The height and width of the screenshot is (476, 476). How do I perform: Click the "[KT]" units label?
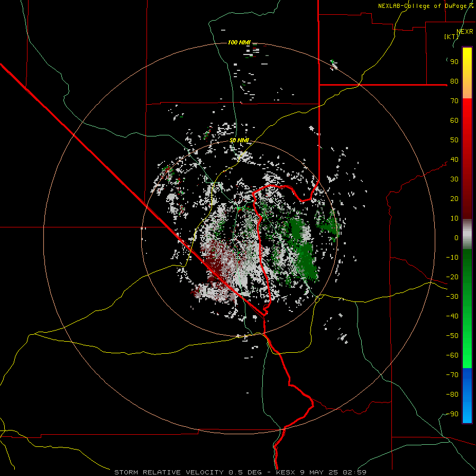point(452,36)
